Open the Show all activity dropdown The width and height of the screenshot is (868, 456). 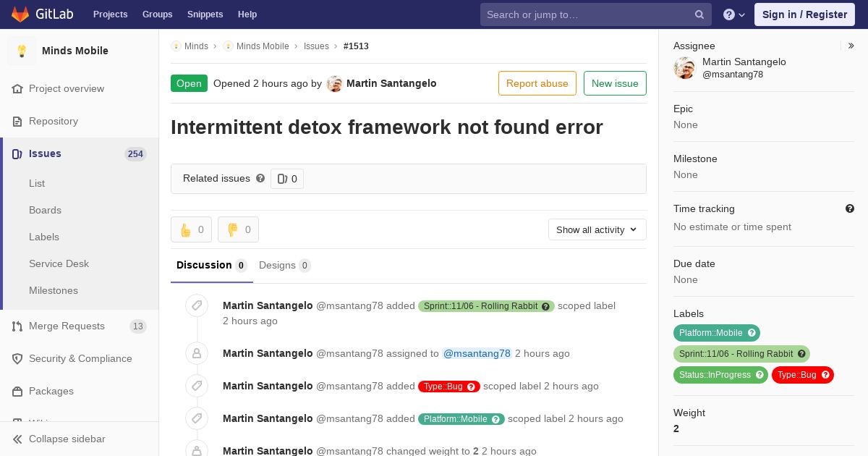click(x=597, y=229)
